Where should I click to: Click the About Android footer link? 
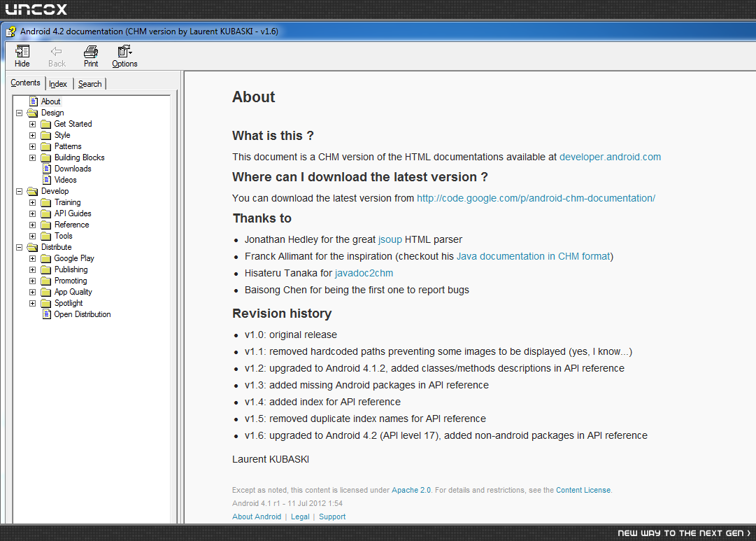point(257,517)
